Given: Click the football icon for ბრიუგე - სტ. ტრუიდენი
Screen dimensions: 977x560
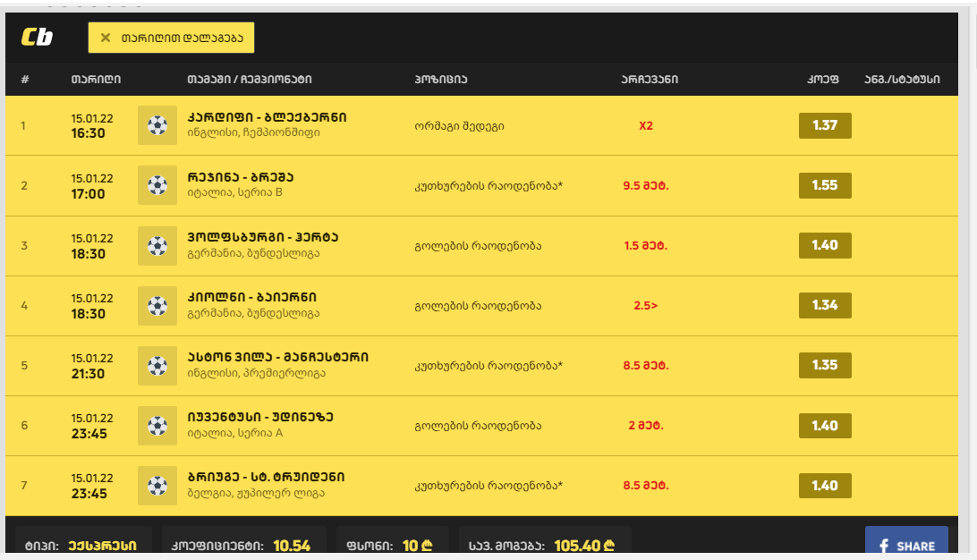Looking at the screenshot, I should pyautogui.click(x=157, y=485).
